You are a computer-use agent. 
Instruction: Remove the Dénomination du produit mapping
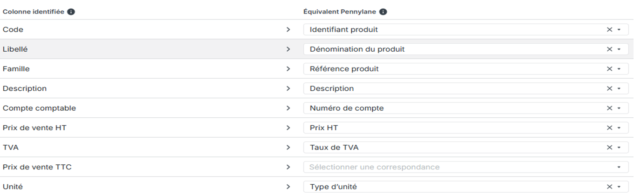pyautogui.click(x=610, y=49)
